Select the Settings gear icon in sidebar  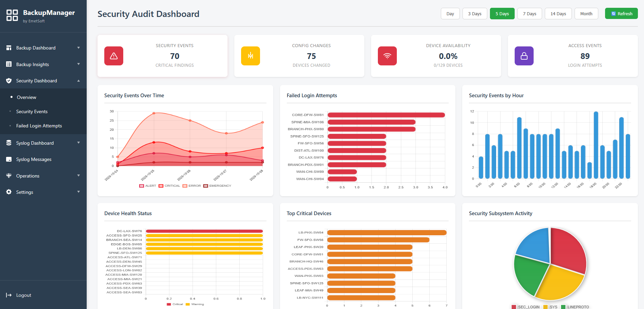[8, 192]
